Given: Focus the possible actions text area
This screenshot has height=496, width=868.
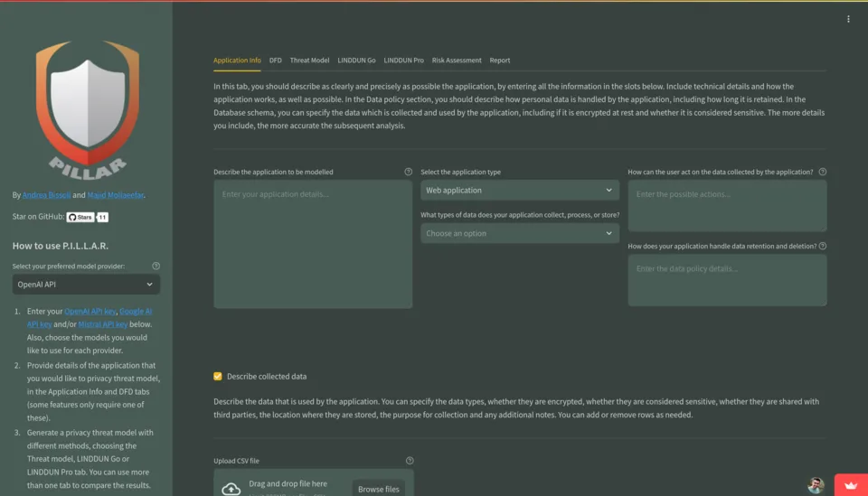Looking at the screenshot, I should [x=727, y=206].
